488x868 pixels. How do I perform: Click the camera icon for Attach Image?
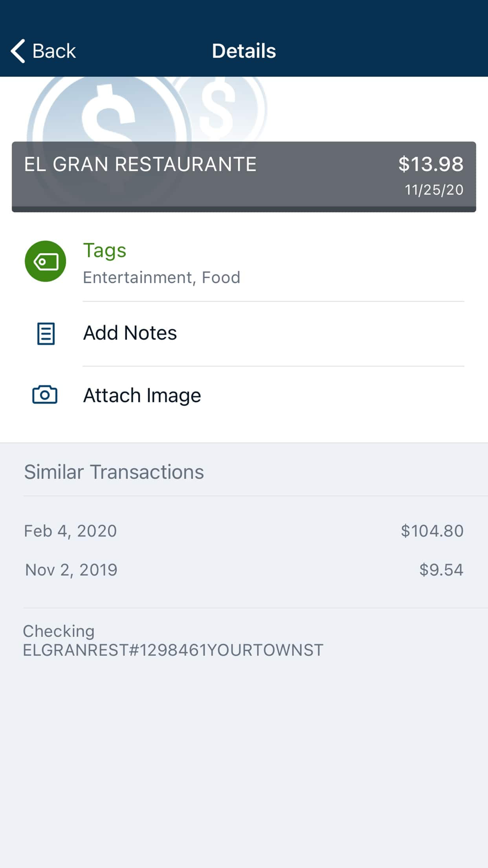(x=45, y=394)
